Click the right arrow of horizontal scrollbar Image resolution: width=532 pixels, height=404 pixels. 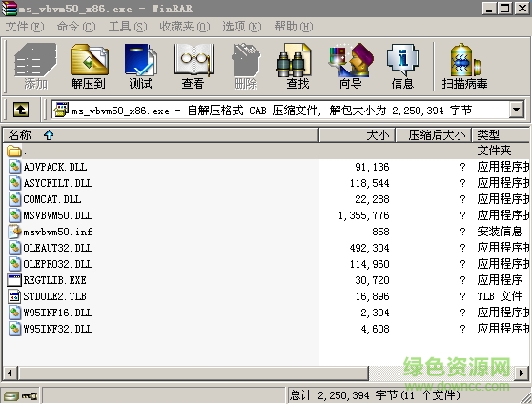[x=522, y=374]
